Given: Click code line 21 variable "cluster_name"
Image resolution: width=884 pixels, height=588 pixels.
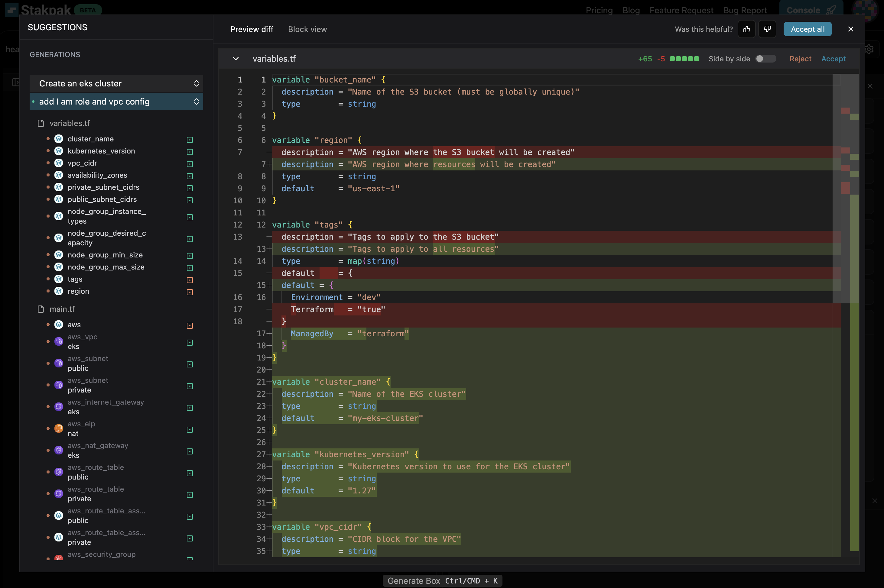Looking at the screenshot, I should [x=331, y=382].
